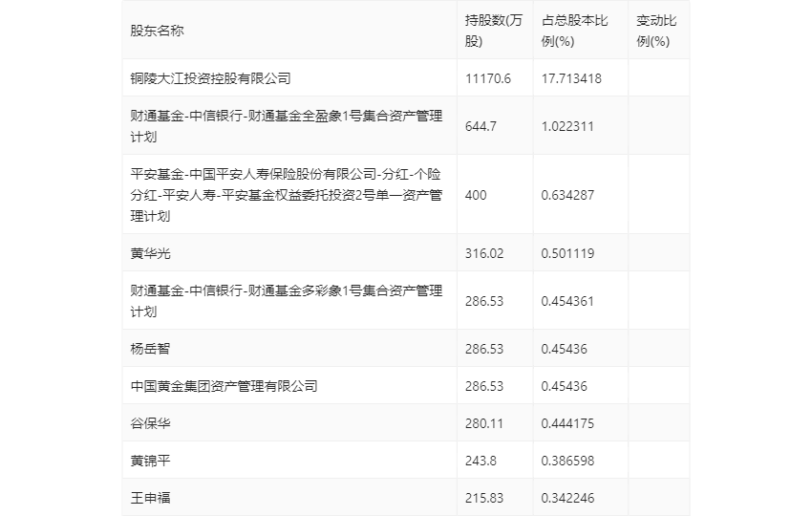The height and width of the screenshot is (516, 812).
Task: Click the 316.02 shares value
Action: click(484, 253)
